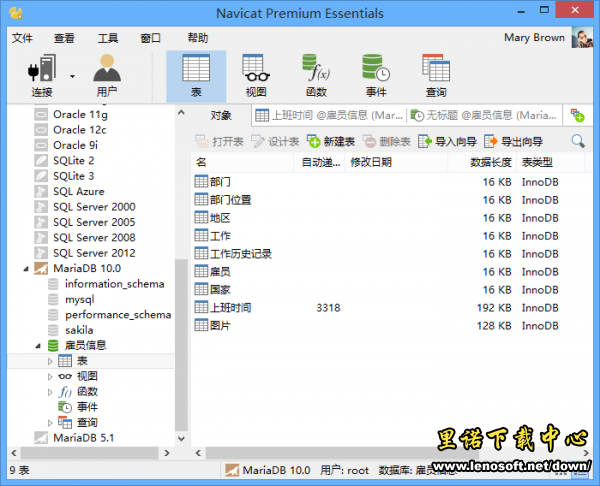Screen dimensions: 600x486
Task: Open the dropdown arrow beside 连接
Action: click(72, 77)
